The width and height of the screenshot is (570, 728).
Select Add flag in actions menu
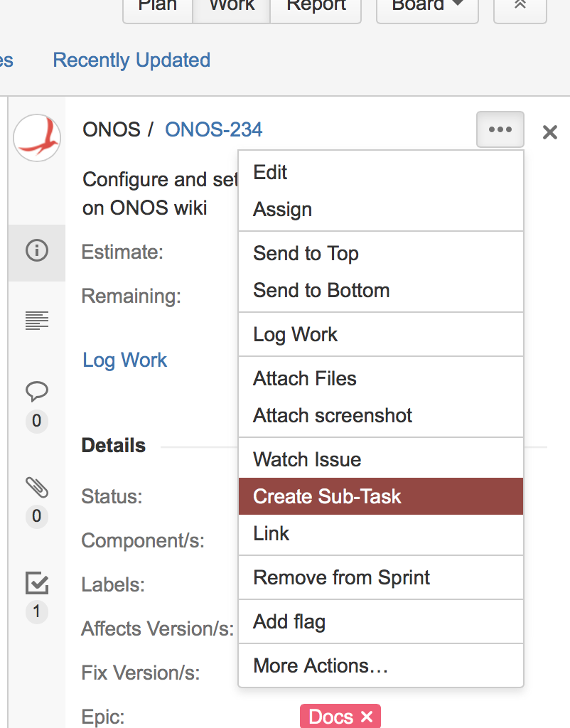click(289, 622)
